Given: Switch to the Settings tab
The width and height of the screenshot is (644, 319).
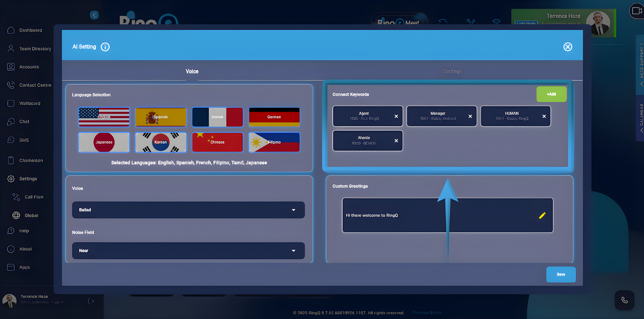Looking at the screenshot, I should coord(452,71).
